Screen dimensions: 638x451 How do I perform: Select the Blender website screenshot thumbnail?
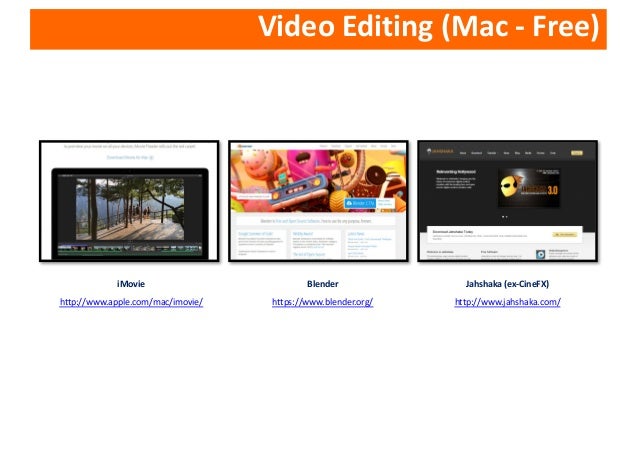coord(318,201)
